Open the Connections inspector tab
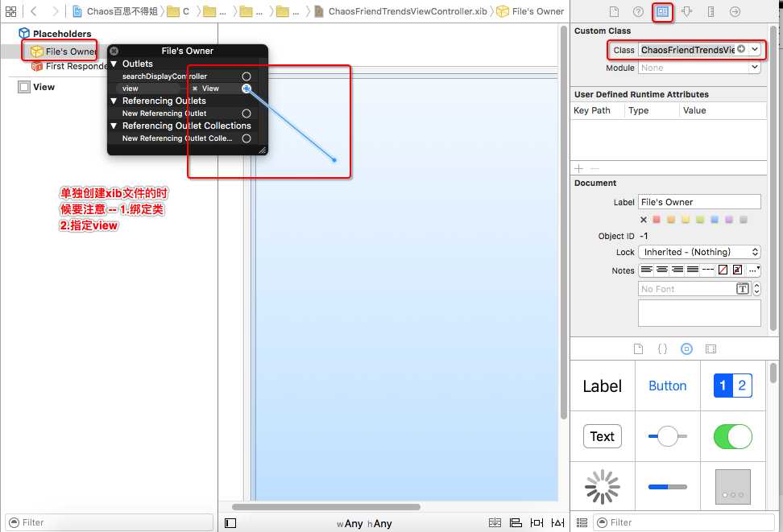783x532 pixels. click(735, 11)
